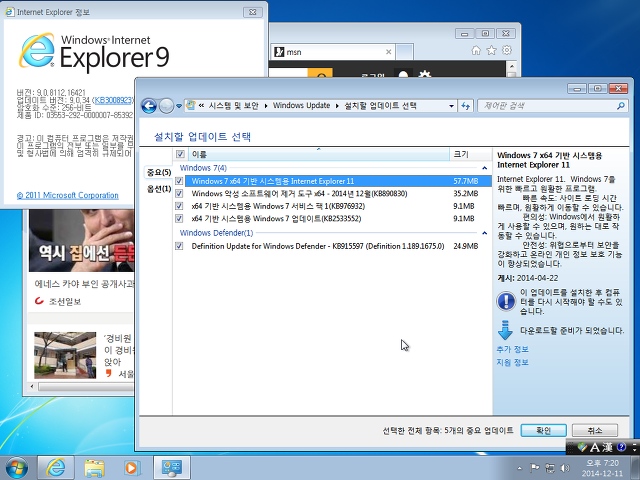Click the Control Panel taskbar icon
Image resolution: width=640 pixels, height=480 pixels.
point(171,468)
